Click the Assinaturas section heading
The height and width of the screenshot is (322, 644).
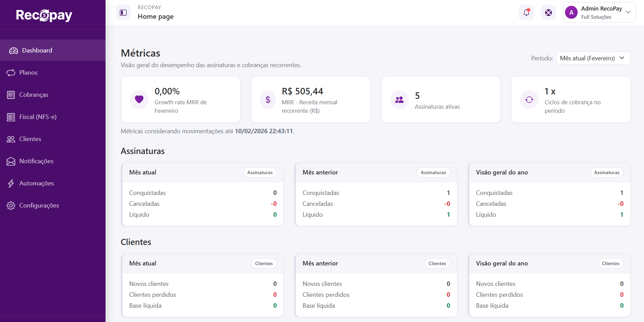point(143,151)
